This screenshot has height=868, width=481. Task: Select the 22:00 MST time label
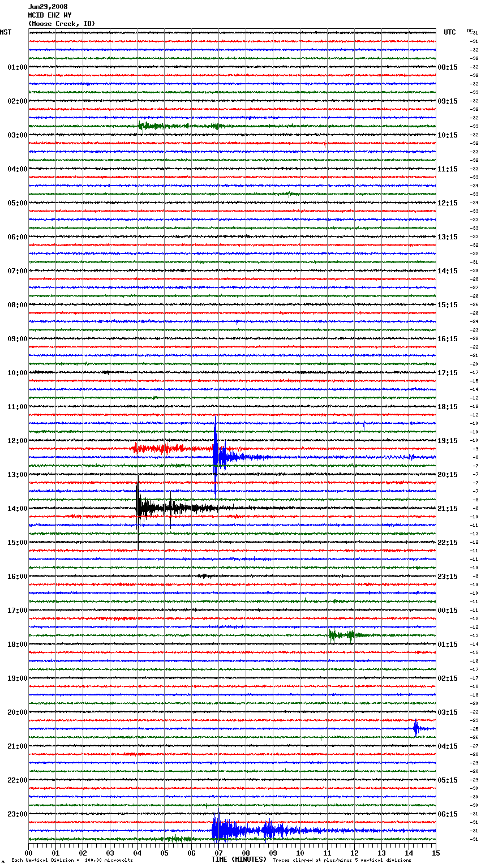(18, 780)
